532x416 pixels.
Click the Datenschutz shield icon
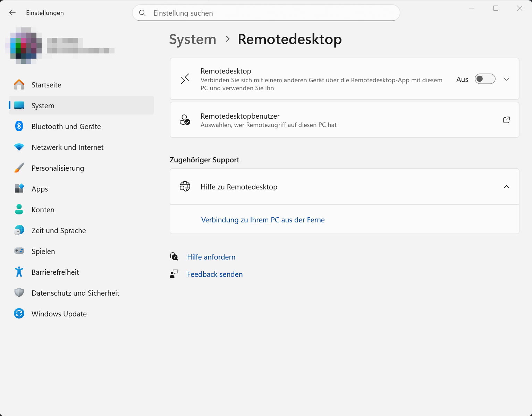point(19,293)
